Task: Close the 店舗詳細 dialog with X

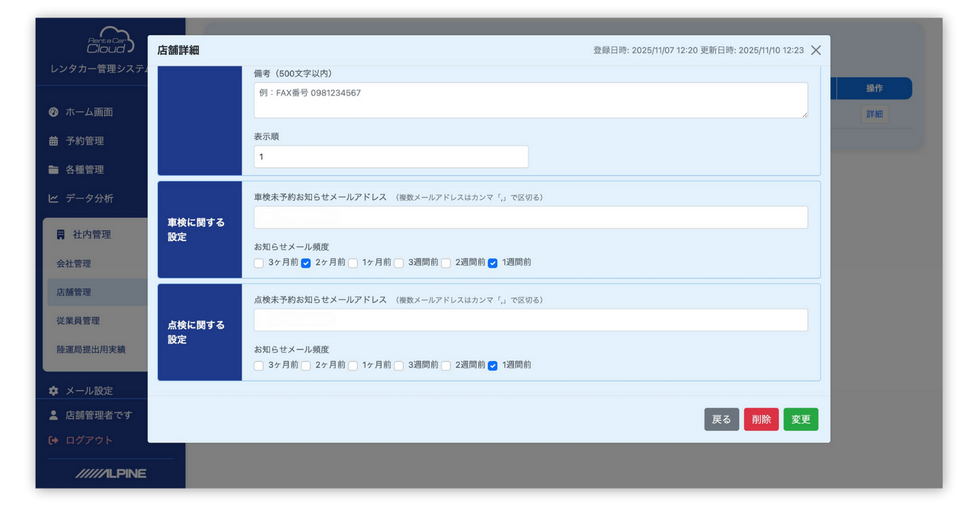Action: click(816, 50)
